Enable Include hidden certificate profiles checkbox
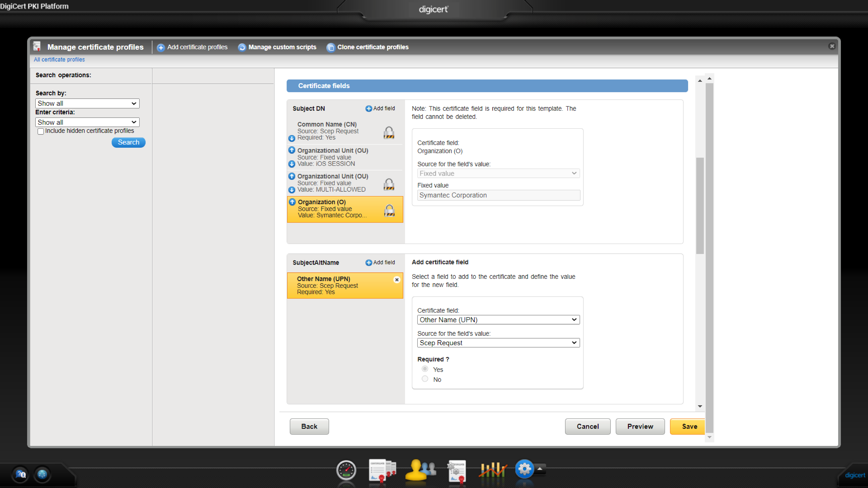 tap(41, 131)
